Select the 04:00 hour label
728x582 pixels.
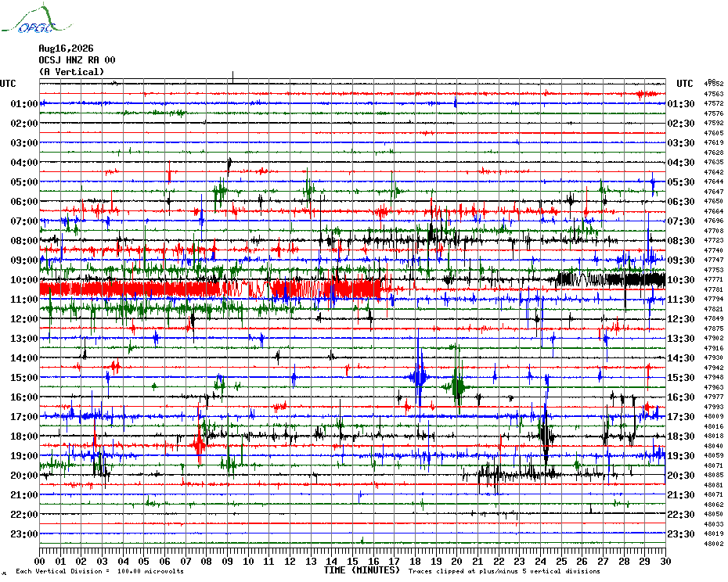(24, 163)
